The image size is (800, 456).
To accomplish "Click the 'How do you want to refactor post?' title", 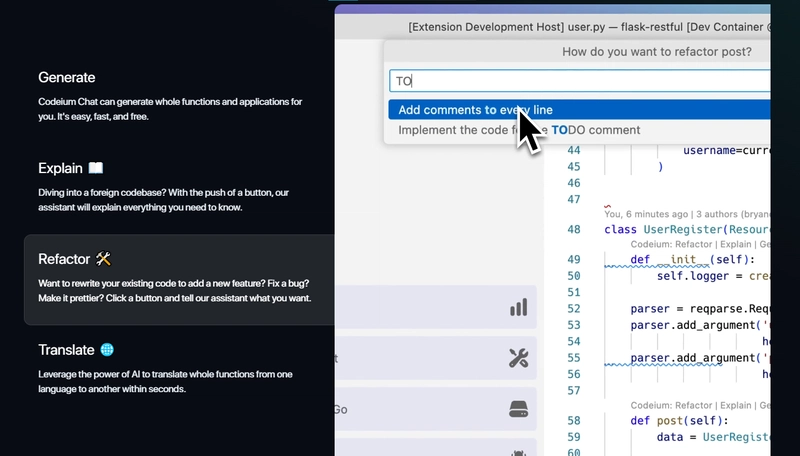I will tap(657, 52).
